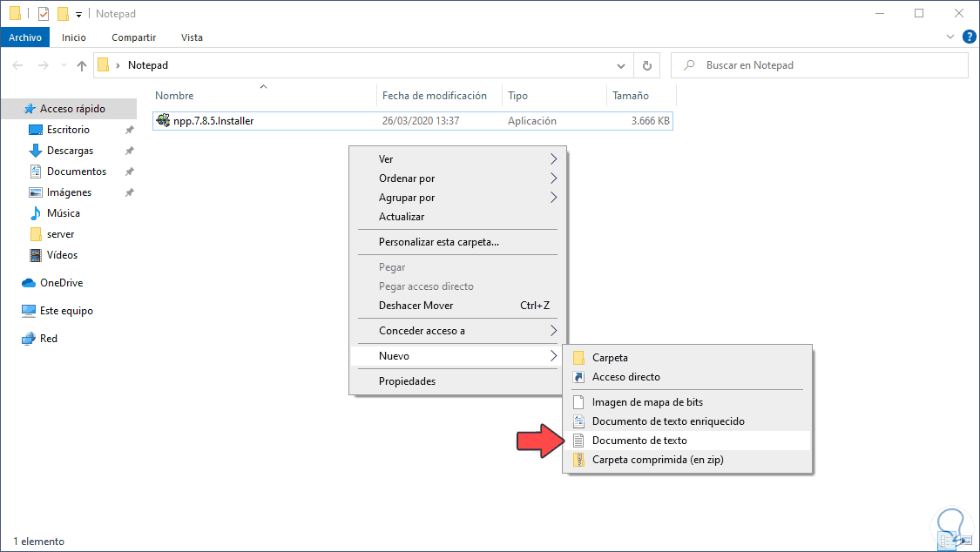Select Documento de texto from Nuevo submenu
Screen dimensions: 980x552
639,441
